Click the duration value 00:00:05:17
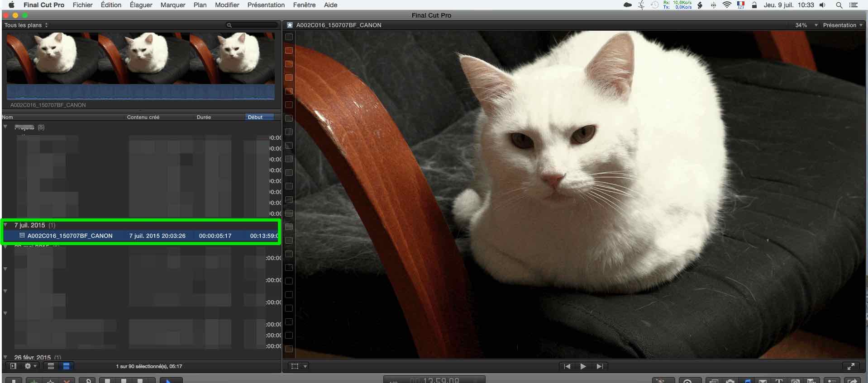The image size is (868, 383). pos(215,236)
